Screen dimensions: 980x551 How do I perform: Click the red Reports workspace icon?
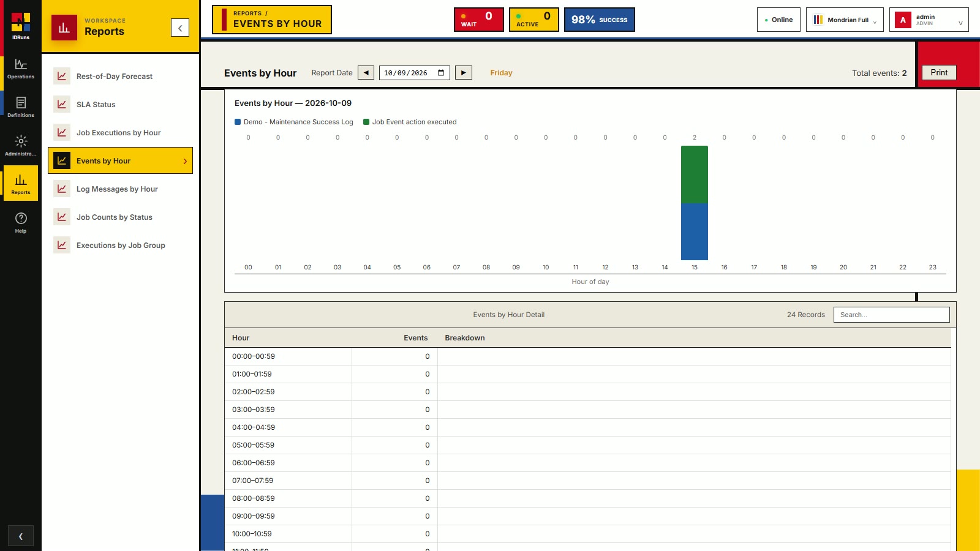click(x=64, y=28)
